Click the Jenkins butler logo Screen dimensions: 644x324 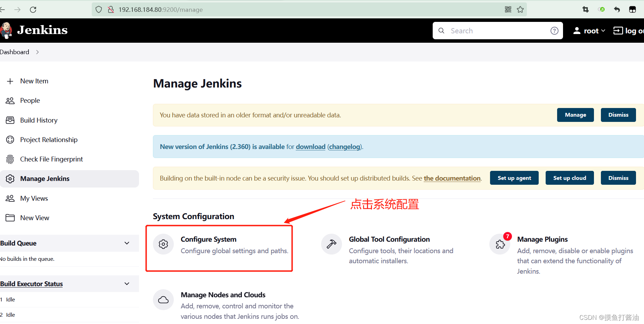(6, 31)
